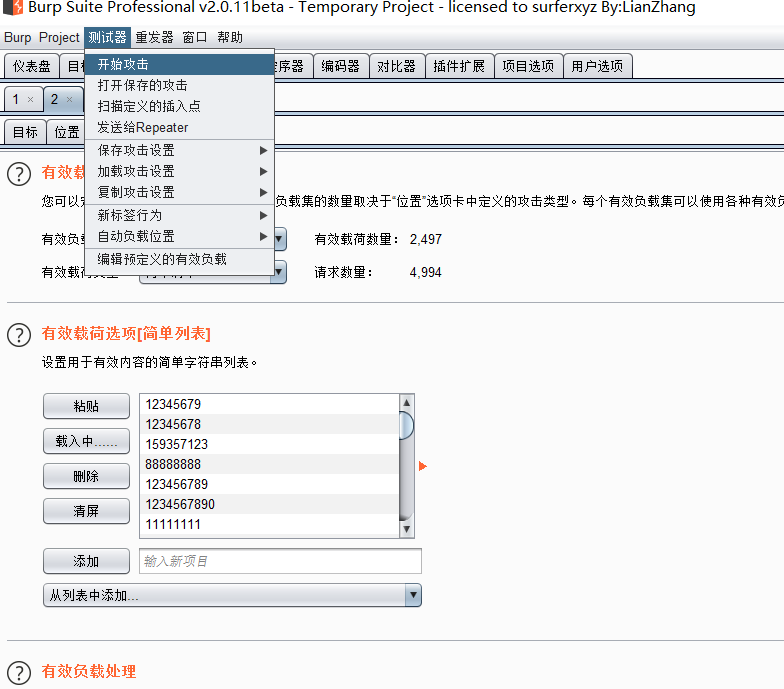Select payload entry 88888888
The height and width of the screenshot is (689, 784).
point(270,464)
